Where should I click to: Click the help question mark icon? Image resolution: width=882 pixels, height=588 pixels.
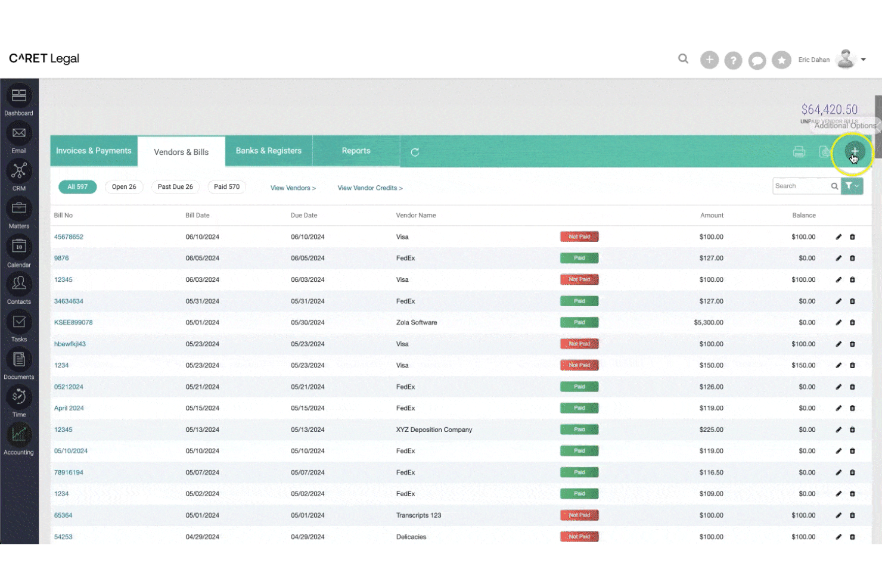[733, 60]
